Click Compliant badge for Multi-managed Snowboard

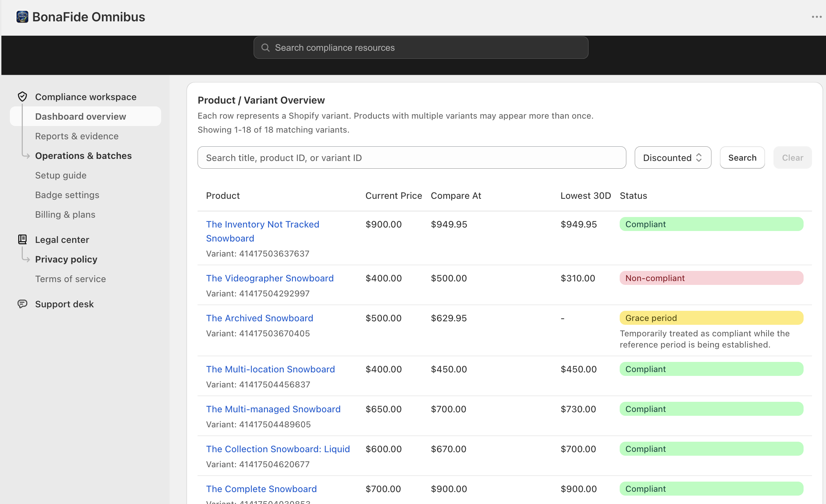tap(711, 409)
